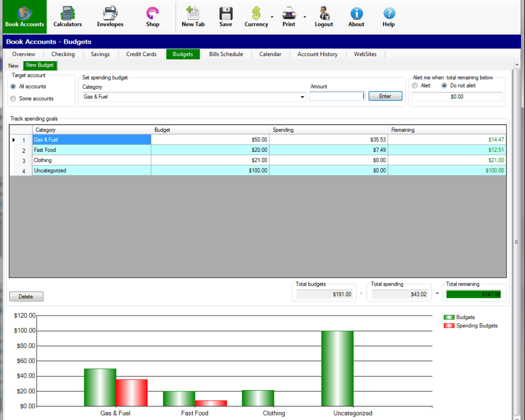Click the Print icon
The image size is (525, 420).
click(289, 16)
